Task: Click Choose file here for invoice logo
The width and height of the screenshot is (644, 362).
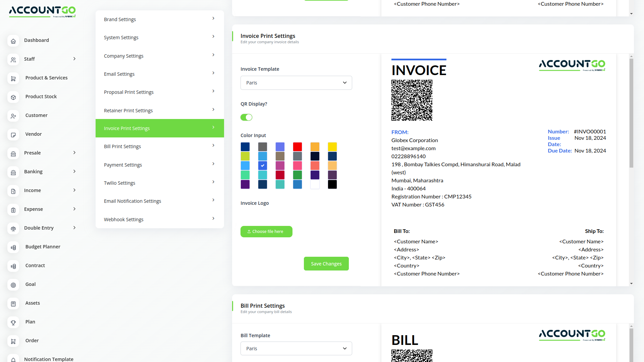Action: [266, 231]
